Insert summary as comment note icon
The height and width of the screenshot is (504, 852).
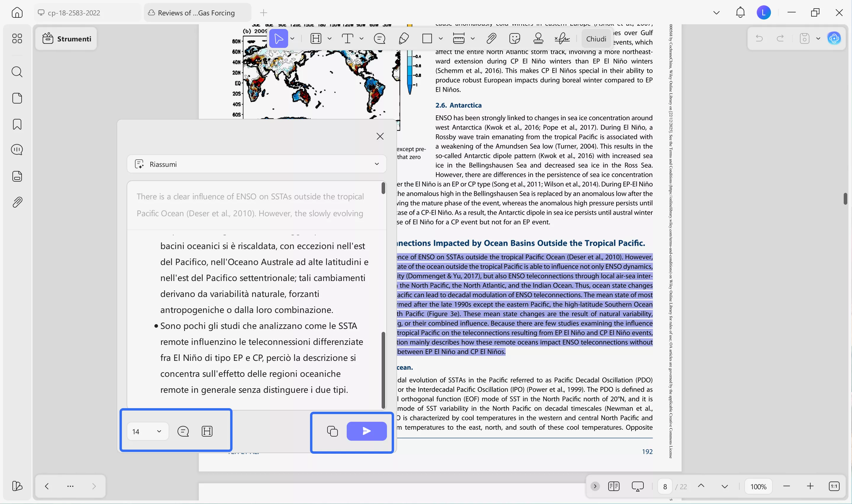coord(183,431)
